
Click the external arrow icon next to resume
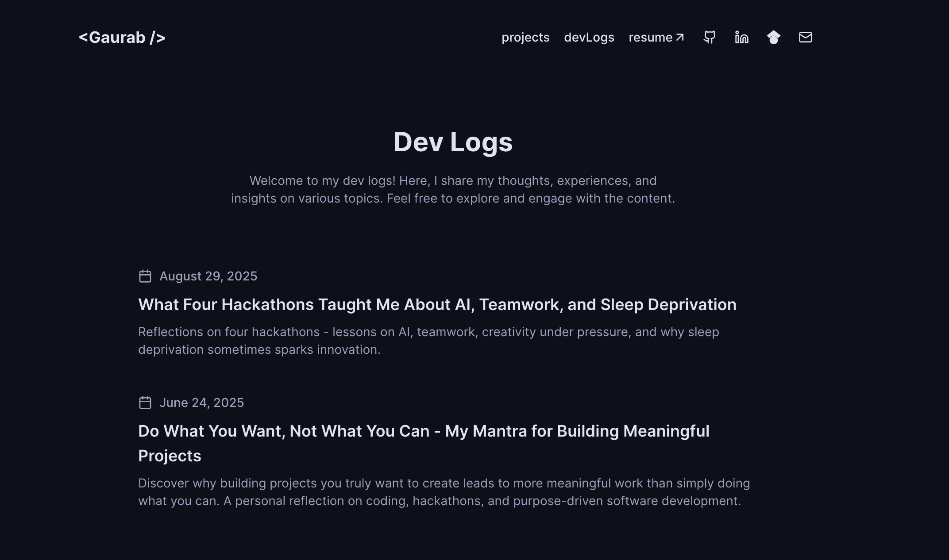(680, 37)
